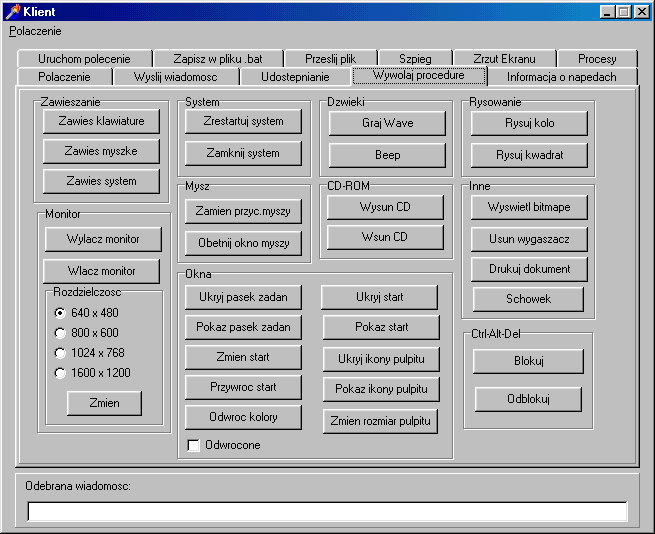Click the Wyswietl bitmape button
655x534 pixels.
coord(529,207)
